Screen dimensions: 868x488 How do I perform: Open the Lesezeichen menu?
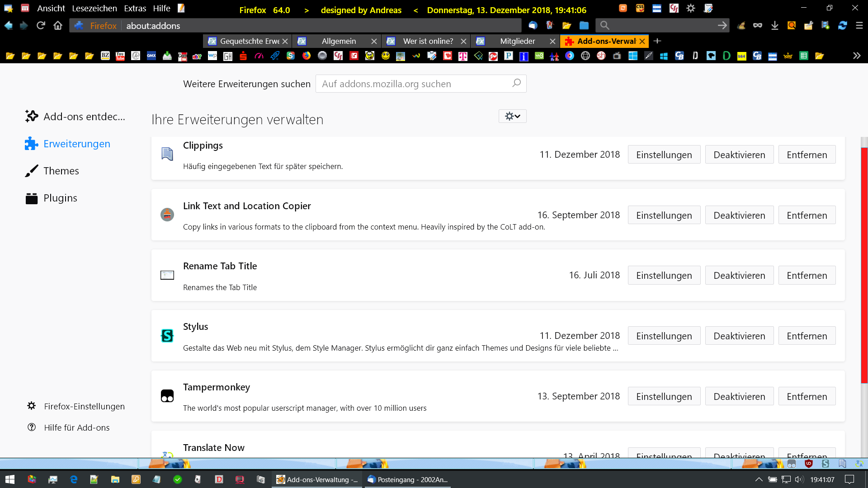(x=94, y=9)
